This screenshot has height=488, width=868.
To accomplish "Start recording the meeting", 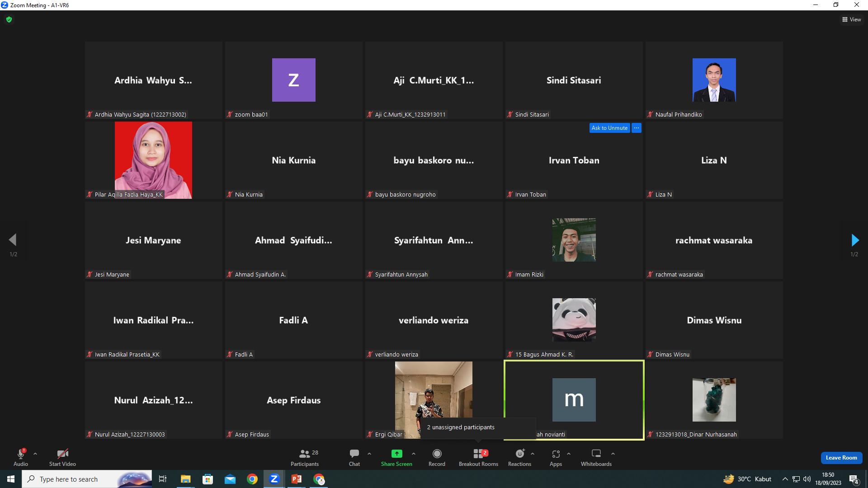I will coord(437,457).
